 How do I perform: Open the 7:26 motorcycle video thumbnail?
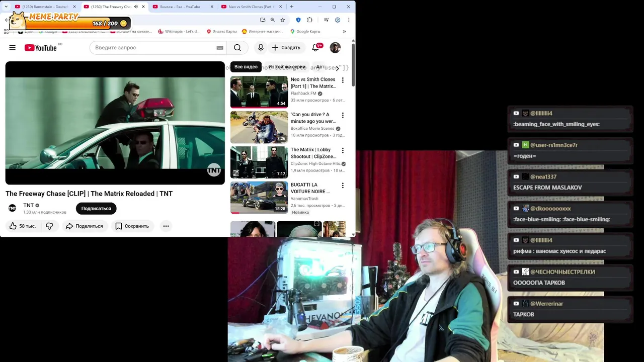point(259,127)
